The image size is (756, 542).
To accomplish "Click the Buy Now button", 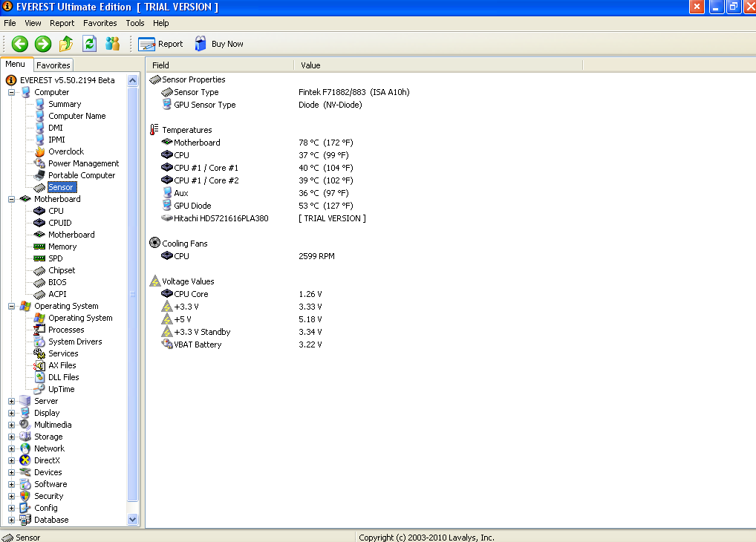I will (219, 44).
